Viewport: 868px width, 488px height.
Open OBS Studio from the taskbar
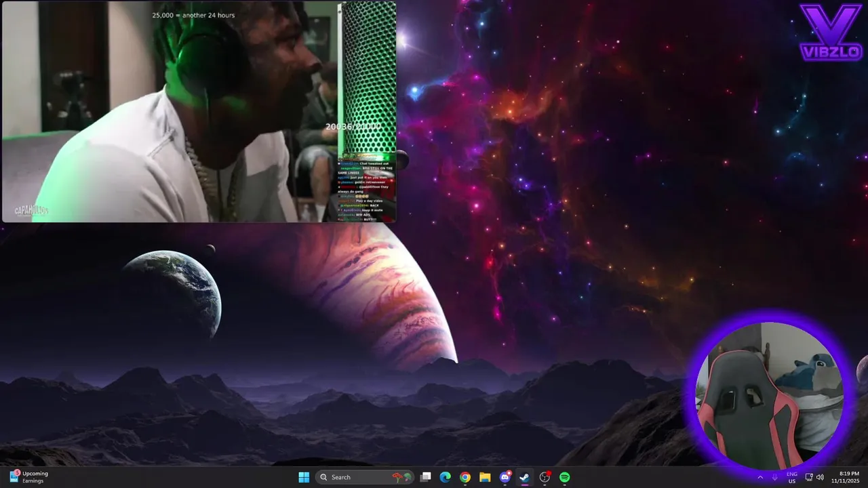[545, 477]
